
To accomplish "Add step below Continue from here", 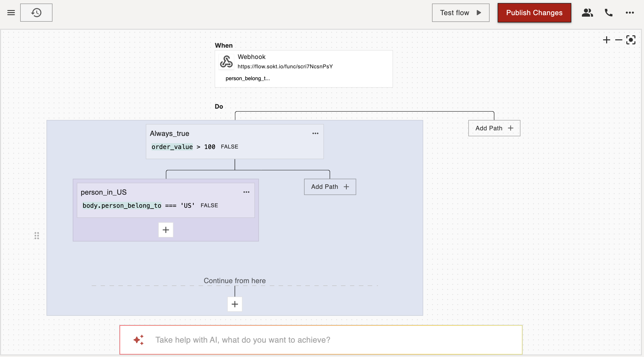I will [x=235, y=304].
